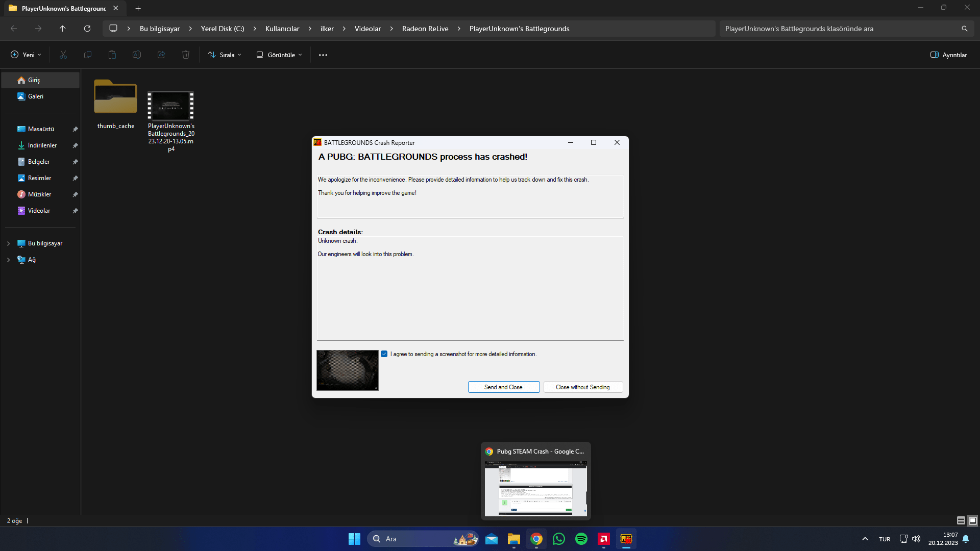Open the three-dot more options menu
Image resolution: width=980 pixels, height=551 pixels.
[x=323, y=55]
